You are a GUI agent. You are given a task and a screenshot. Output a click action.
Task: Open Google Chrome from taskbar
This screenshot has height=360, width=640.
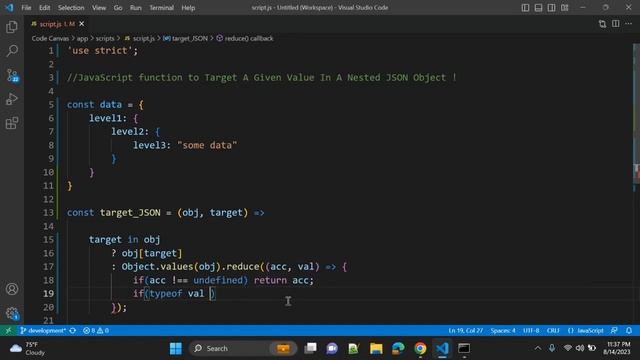(420, 349)
